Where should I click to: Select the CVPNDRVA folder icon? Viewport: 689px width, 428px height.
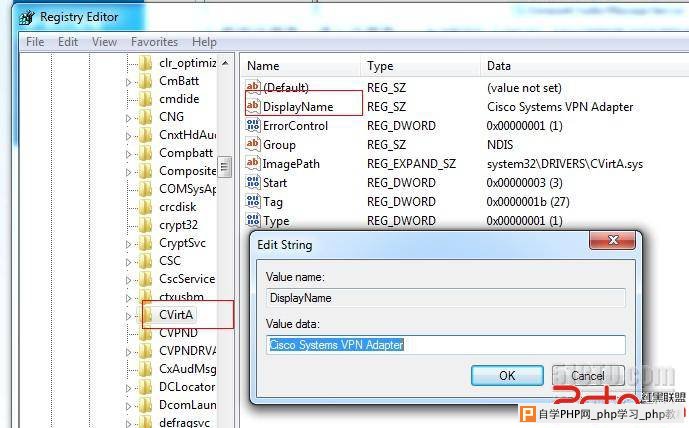[x=145, y=352]
